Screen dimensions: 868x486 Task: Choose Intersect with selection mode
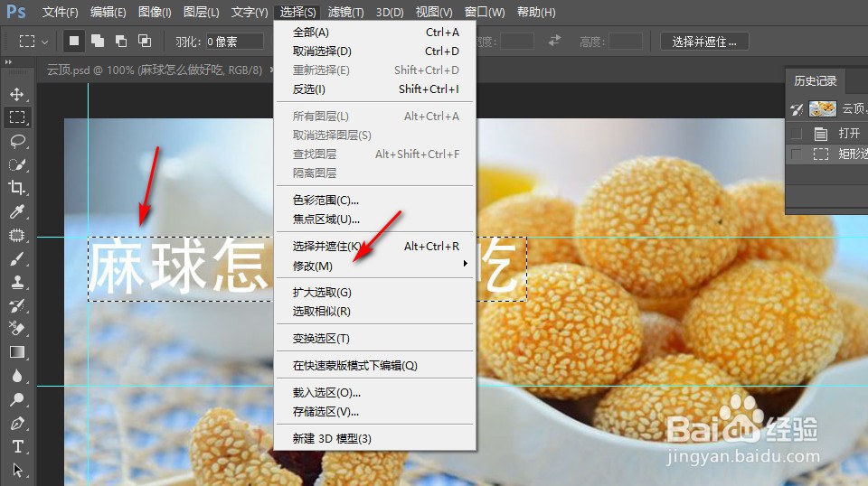[145, 41]
